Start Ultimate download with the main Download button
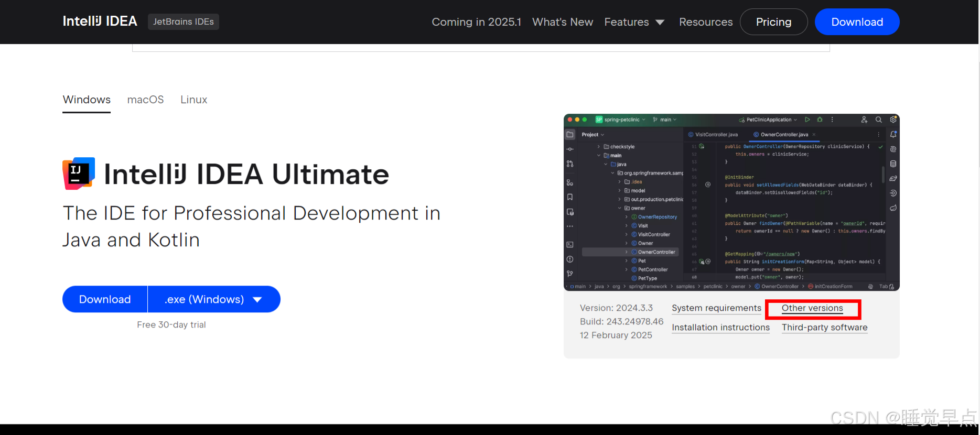 tap(105, 299)
